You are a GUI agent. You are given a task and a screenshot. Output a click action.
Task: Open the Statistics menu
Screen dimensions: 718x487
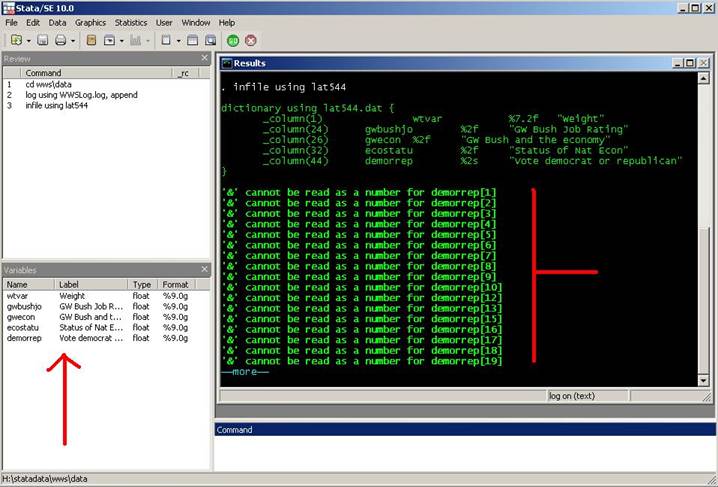pos(130,22)
